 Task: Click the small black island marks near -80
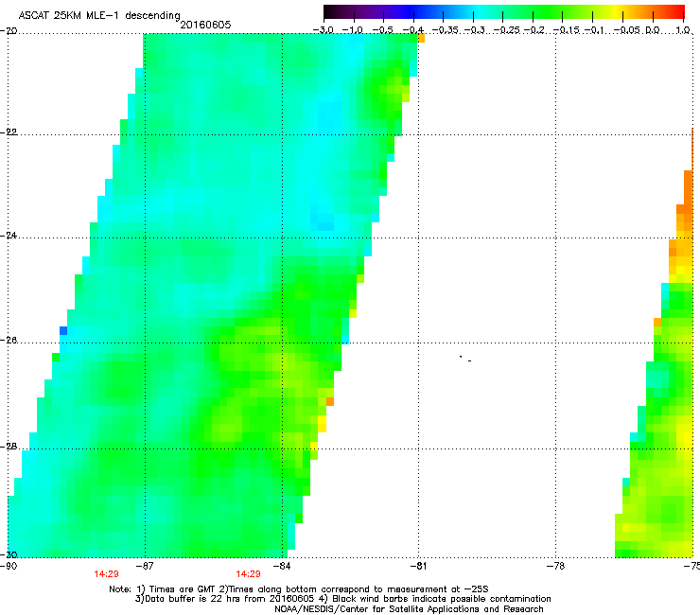coord(465,359)
